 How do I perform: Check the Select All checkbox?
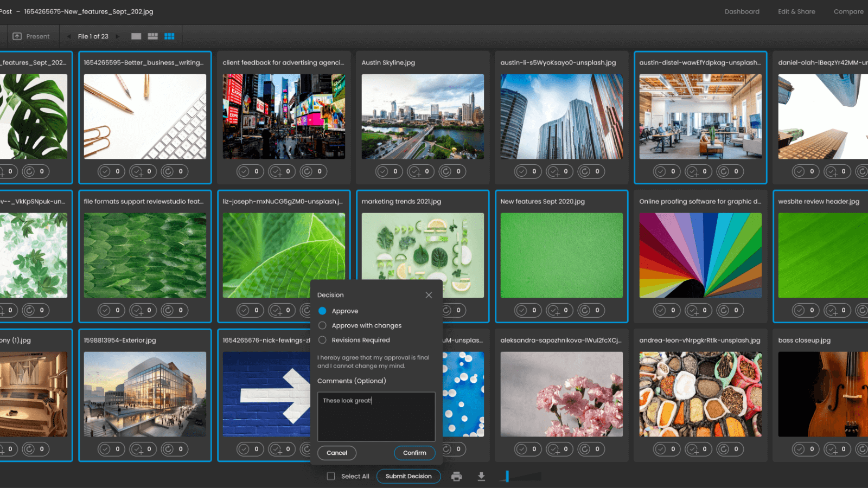tap(331, 476)
